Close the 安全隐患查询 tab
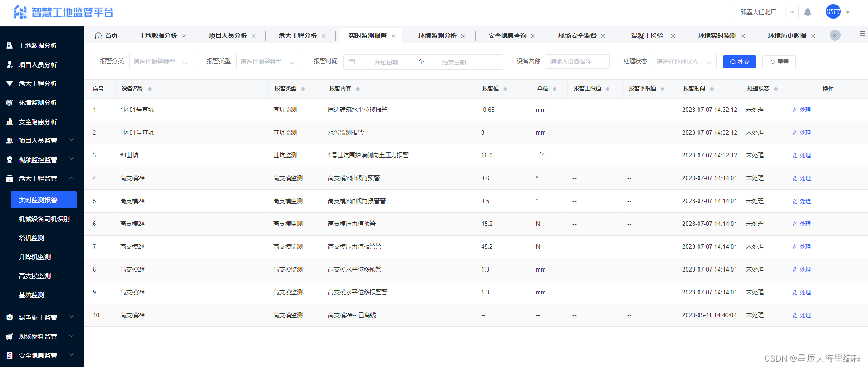The height and width of the screenshot is (367, 868). pos(533,36)
